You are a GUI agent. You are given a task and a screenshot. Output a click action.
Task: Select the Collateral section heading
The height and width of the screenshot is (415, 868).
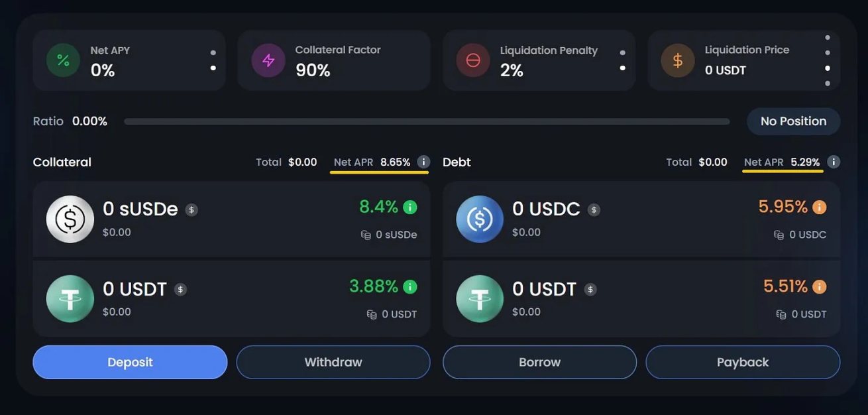pyautogui.click(x=62, y=161)
